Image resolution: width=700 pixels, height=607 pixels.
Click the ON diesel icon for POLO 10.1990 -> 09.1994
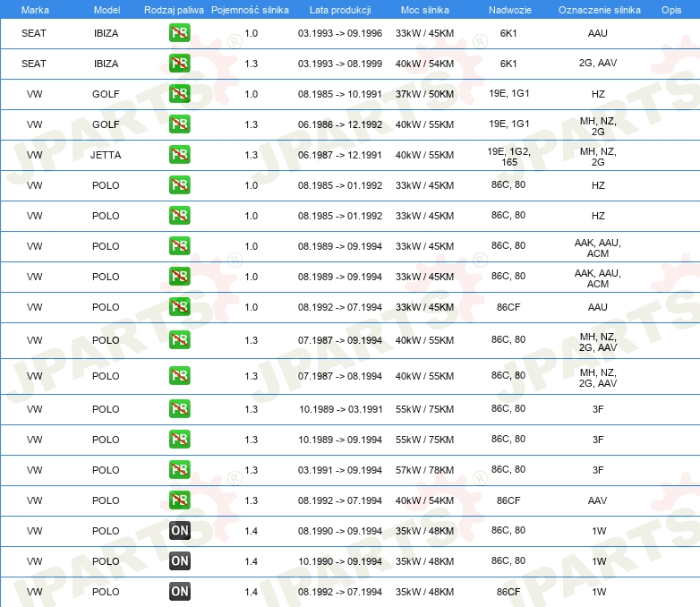[179, 561]
